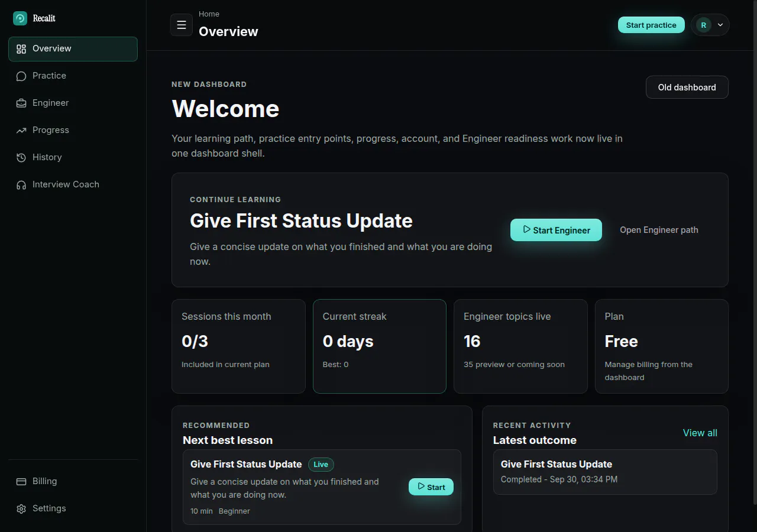Click the "Beginner" difficulty label
The image size is (757, 532).
(x=234, y=511)
